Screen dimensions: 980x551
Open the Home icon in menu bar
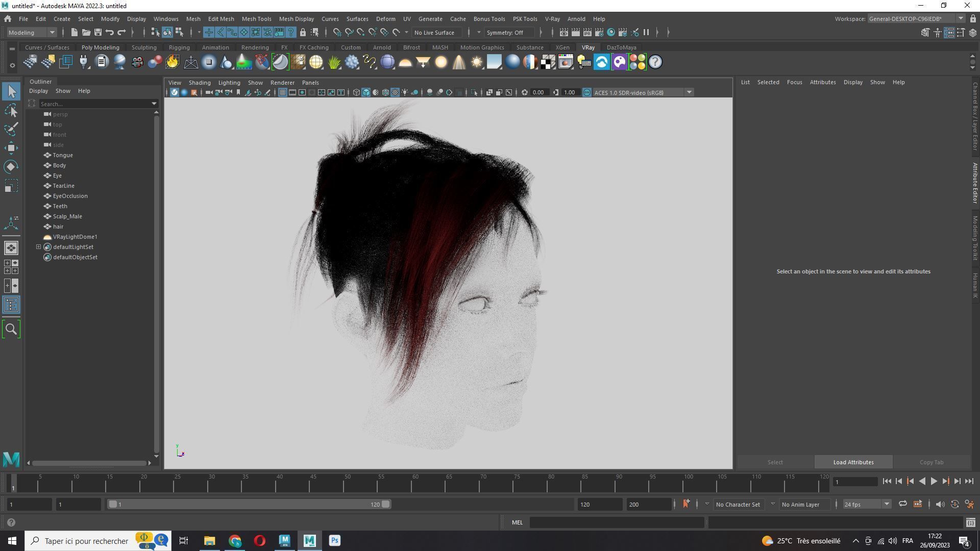point(8,19)
